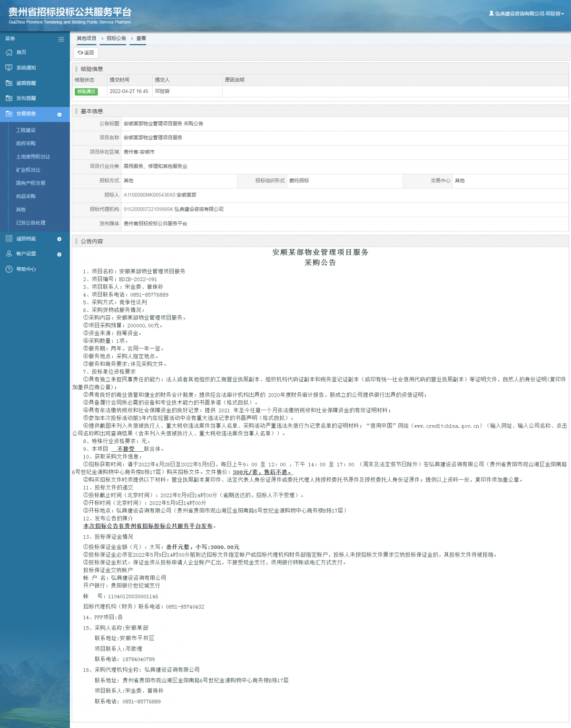Click the icon beside 发布提醒
Viewport: 571px width, 728px height.
click(x=9, y=98)
